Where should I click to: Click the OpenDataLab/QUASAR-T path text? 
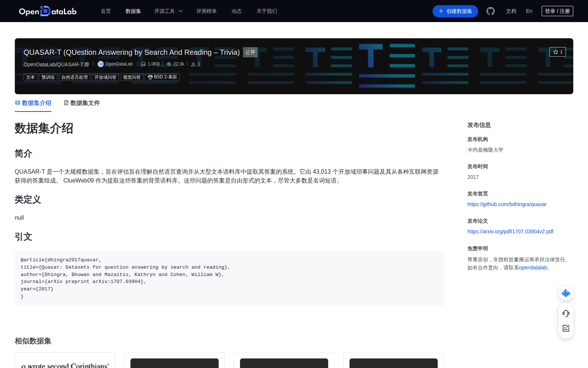tap(54, 64)
